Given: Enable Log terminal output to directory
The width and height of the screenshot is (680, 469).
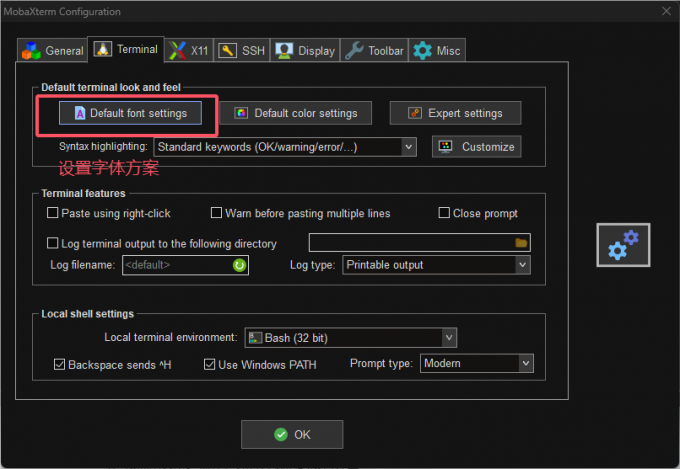Looking at the screenshot, I should (x=52, y=243).
